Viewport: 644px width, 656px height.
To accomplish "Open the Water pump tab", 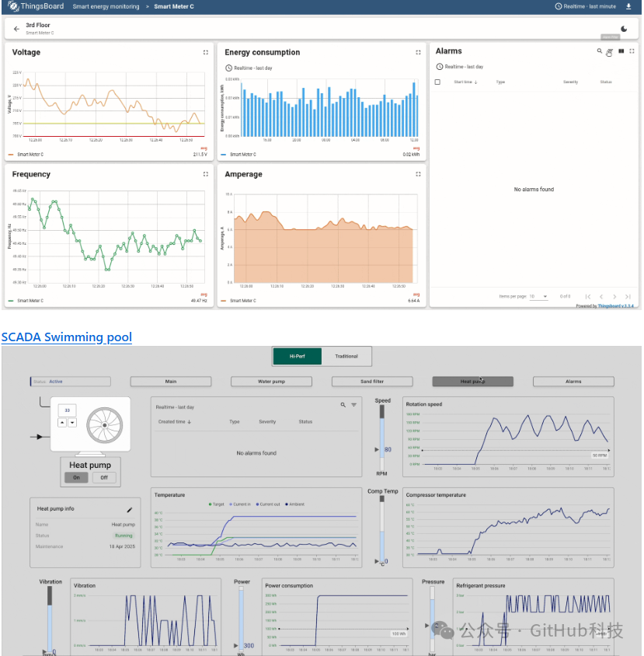I will [271, 382].
